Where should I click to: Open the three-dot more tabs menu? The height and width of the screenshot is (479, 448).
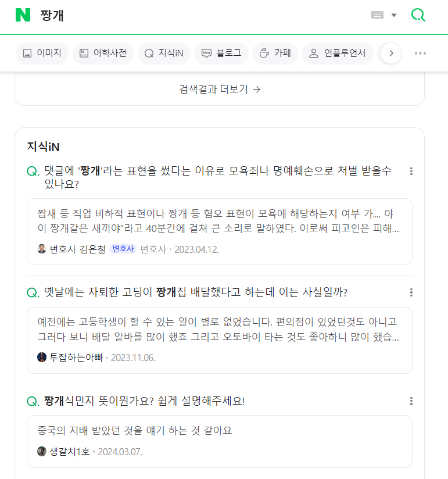[x=420, y=53]
